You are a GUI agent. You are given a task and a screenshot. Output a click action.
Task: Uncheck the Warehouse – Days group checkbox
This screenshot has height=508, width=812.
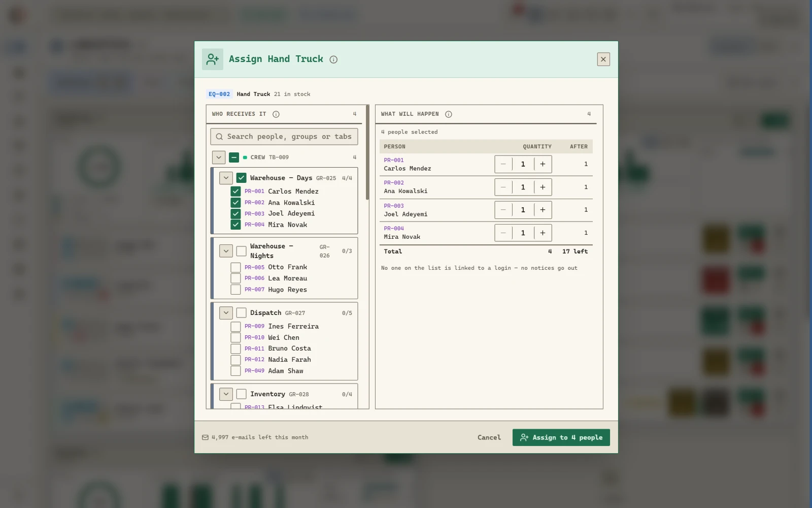[242, 178]
